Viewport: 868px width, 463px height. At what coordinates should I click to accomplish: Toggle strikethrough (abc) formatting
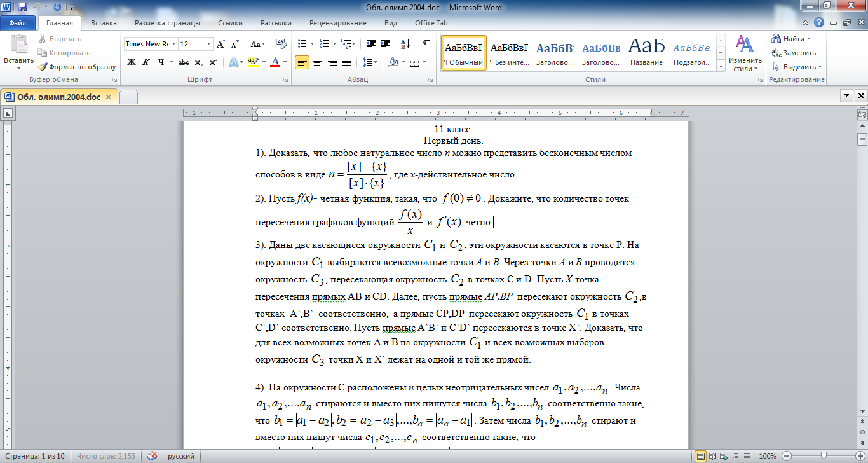click(184, 62)
